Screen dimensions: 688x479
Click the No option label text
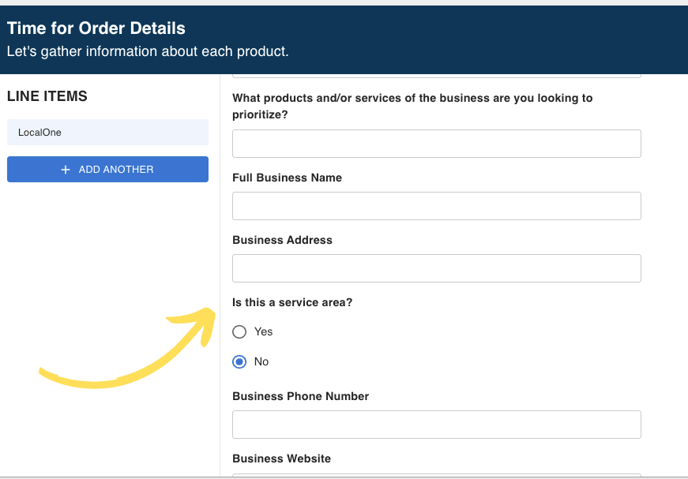tap(261, 362)
